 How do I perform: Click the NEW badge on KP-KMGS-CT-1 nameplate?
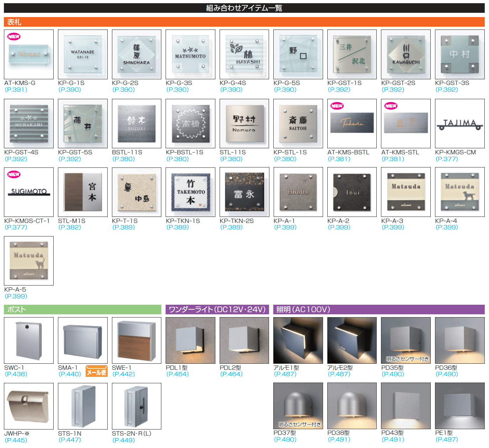[14, 174]
